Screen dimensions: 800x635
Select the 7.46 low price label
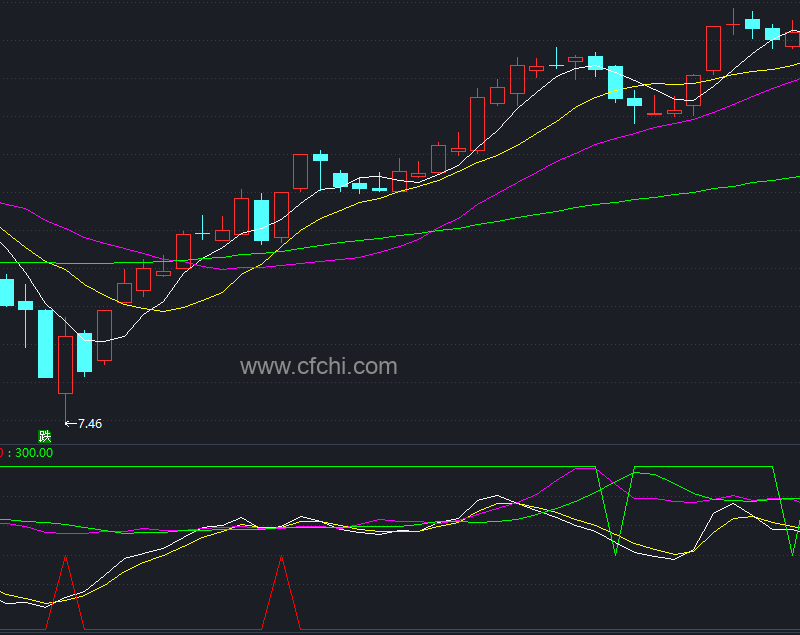click(x=89, y=424)
